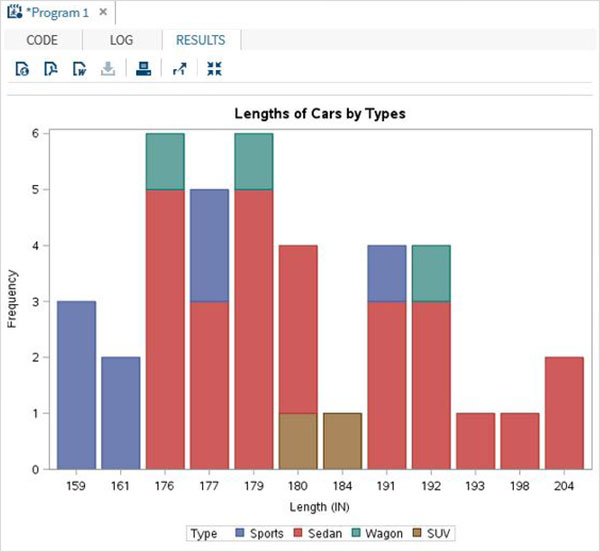Click the Sedan bar at length 204
This screenshot has height=552, width=600.
(x=563, y=413)
